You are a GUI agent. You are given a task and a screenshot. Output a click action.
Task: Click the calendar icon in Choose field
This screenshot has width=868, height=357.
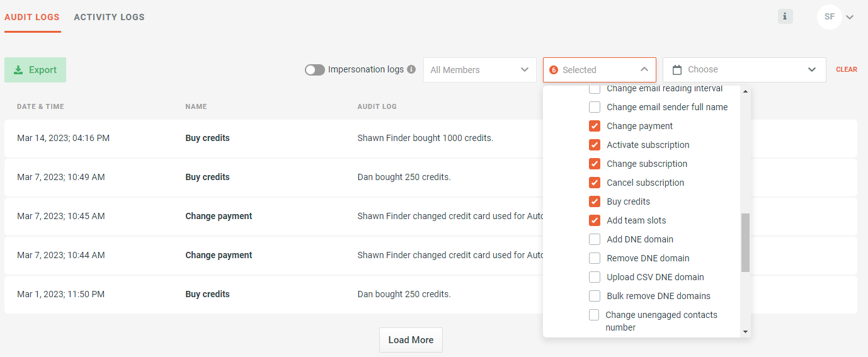tap(677, 70)
